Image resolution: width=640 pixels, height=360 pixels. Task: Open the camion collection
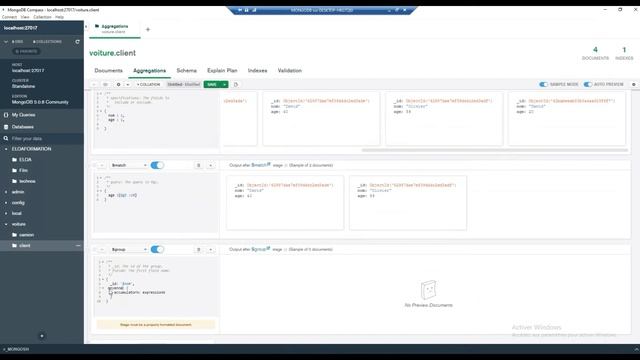pos(26,235)
